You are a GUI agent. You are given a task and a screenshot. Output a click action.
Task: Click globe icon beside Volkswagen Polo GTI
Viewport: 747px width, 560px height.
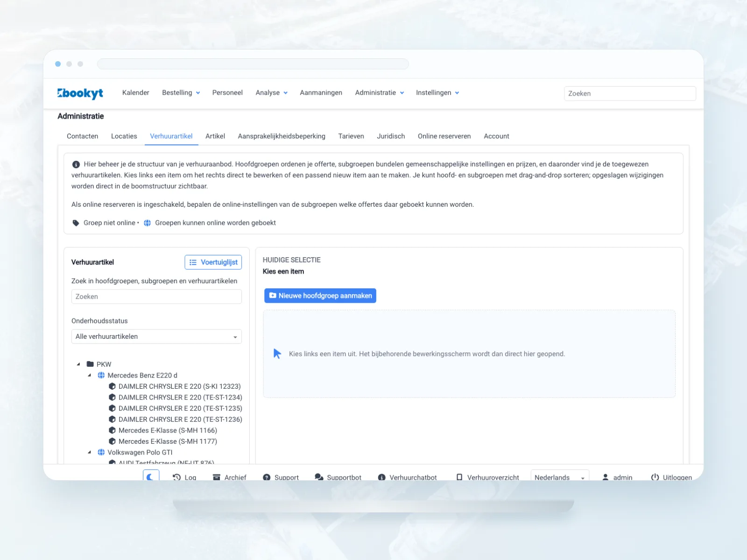point(101,452)
